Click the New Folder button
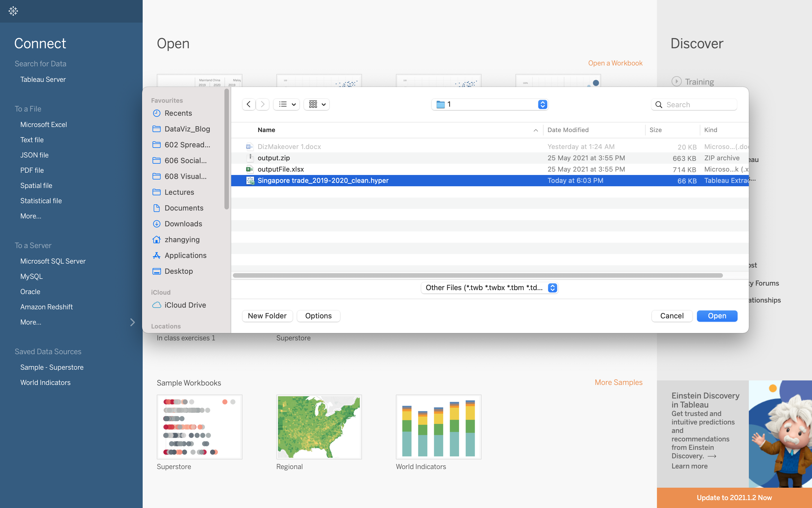812x508 pixels. [267, 316]
